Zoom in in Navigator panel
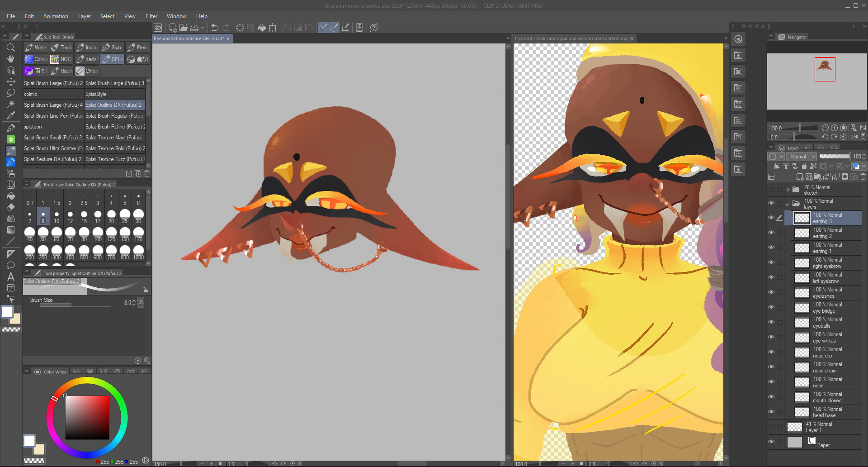 coord(834,128)
